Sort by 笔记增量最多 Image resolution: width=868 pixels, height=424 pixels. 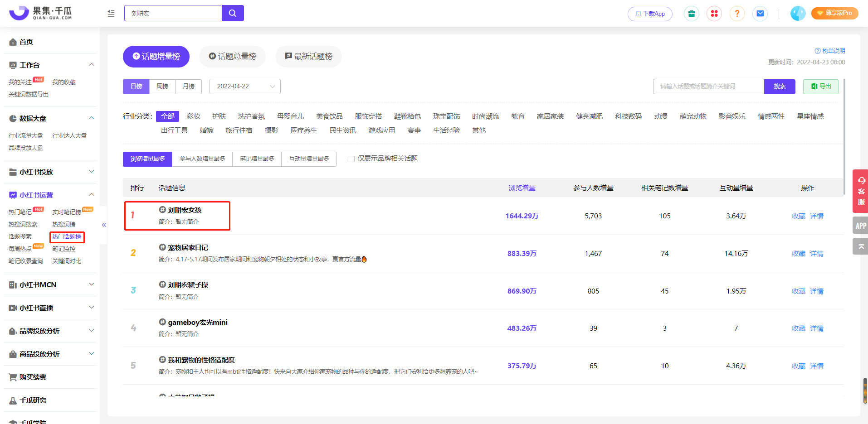click(x=257, y=159)
